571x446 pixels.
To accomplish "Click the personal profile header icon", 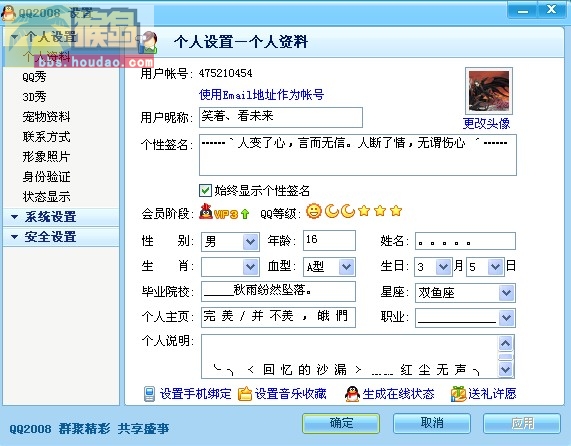I will point(147,43).
